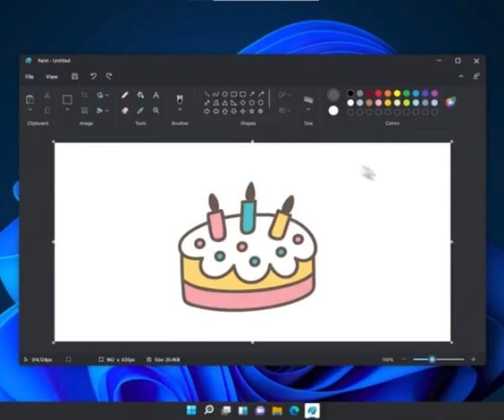Click the zoom out minus button
The width and height of the screenshot is (504, 420).
(404, 360)
